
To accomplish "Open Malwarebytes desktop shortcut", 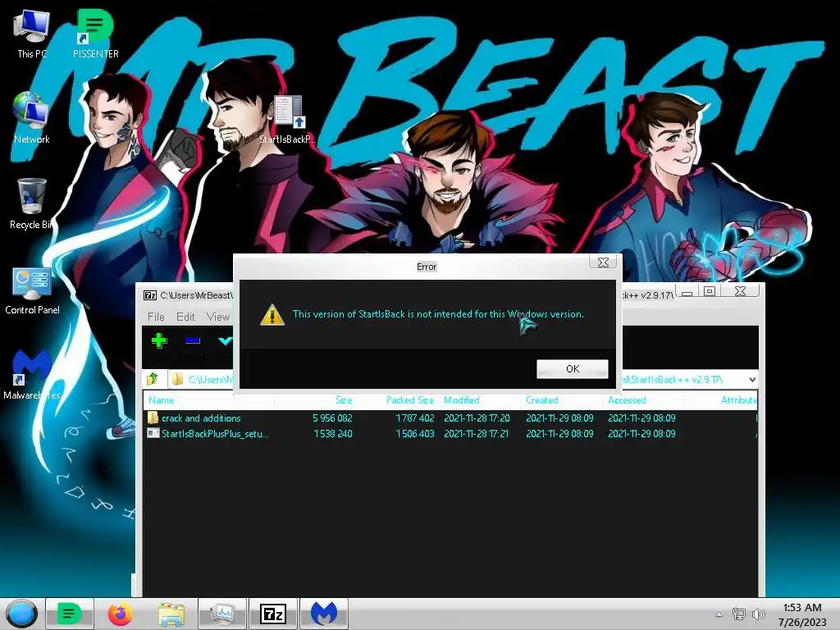I will (x=32, y=374).
